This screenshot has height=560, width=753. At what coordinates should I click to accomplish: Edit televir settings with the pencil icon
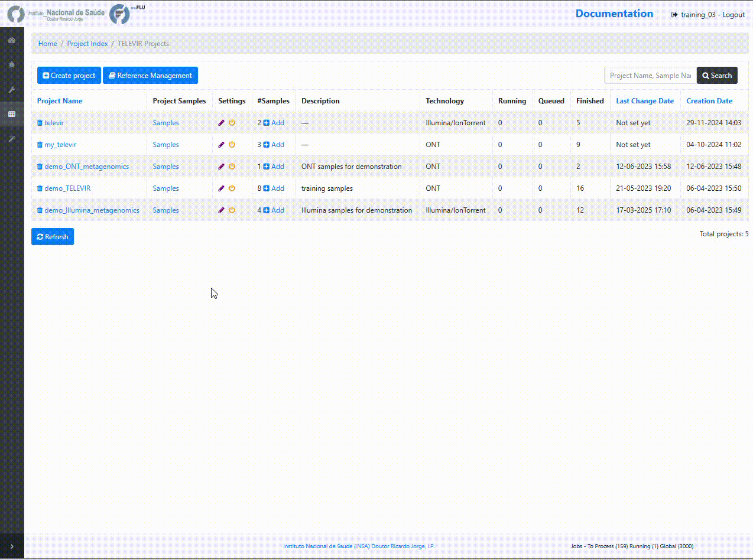coord(222,123)
